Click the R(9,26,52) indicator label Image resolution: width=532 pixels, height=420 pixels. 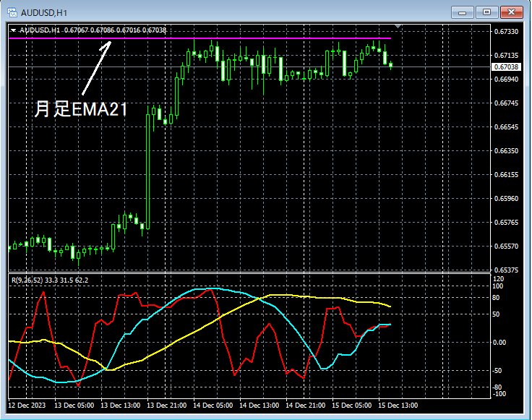(50, 280)
